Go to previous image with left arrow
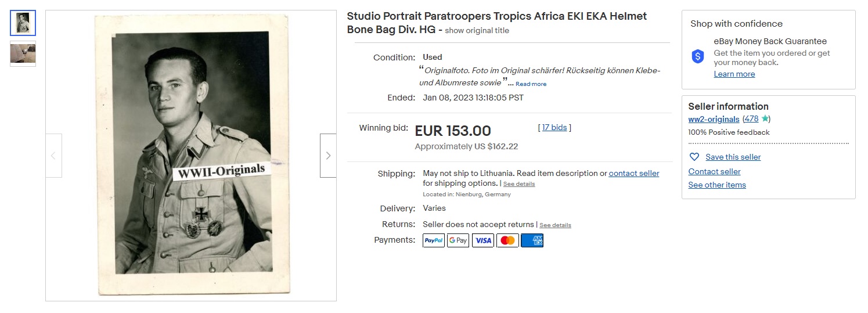The height and width of the screenshot is (313, 868). pyautogui.click(x=53, y=156)
